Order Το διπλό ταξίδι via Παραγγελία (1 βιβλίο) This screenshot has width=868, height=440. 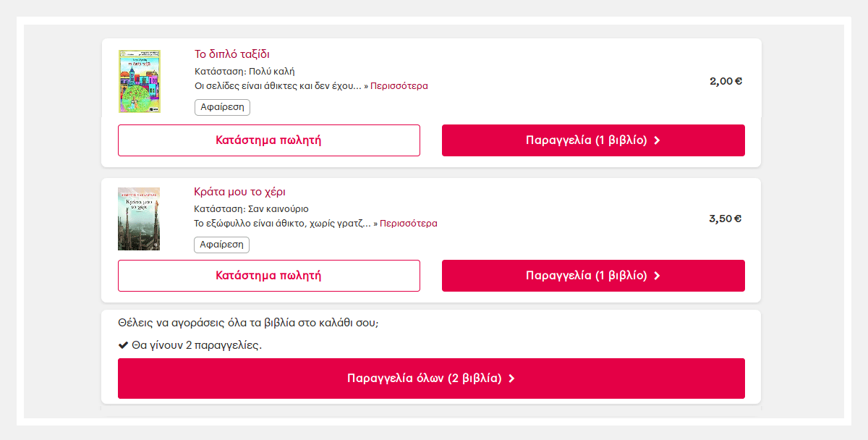[593, 140]
